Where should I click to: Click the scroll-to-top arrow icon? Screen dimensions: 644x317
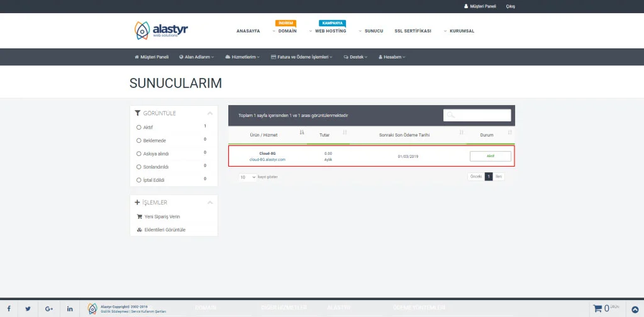click(634, 308)
